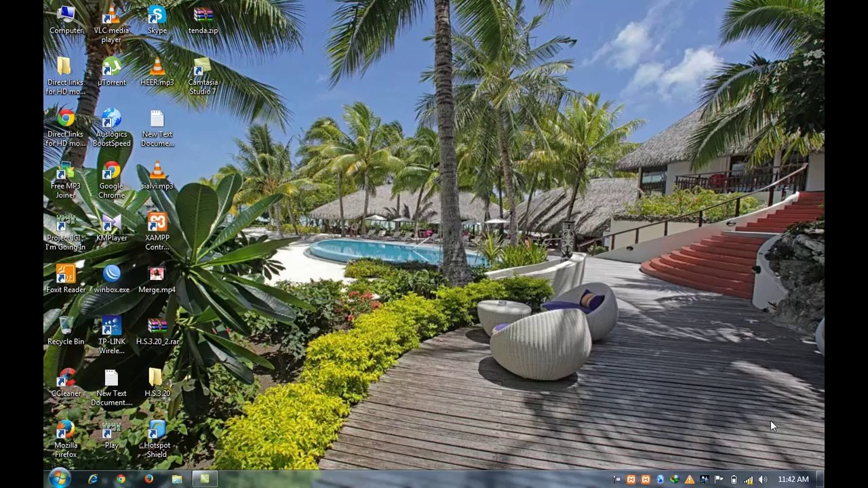Select the HEER.mp3 audio file
Image resolution: width=868 pixels, height=488 pixels.
pos(157,72)
